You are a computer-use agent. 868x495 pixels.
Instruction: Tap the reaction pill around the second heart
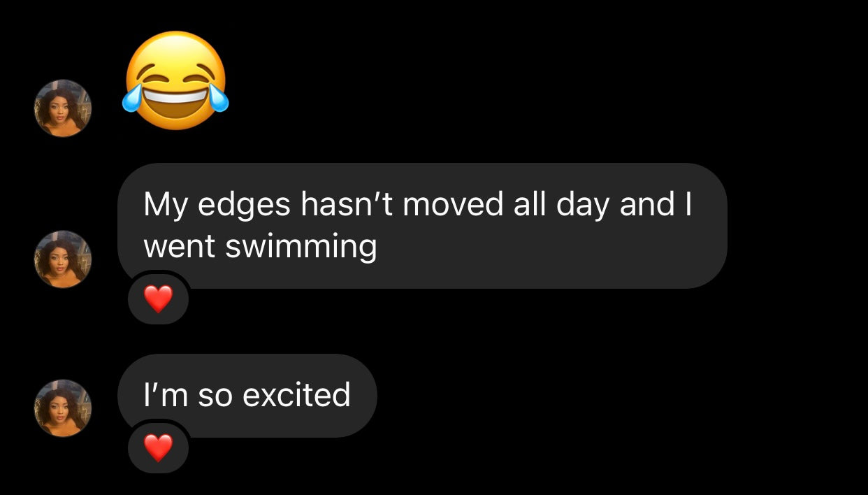pos(158,447)
